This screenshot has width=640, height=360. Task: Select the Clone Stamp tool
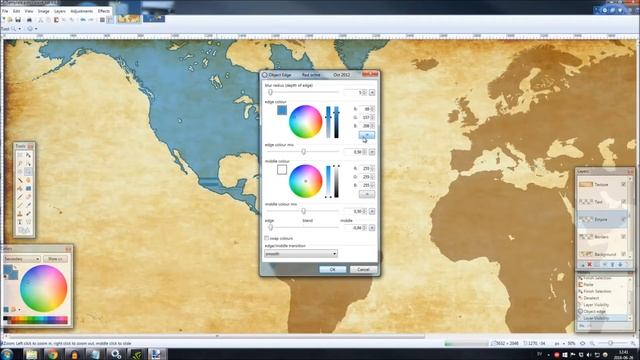20,213
